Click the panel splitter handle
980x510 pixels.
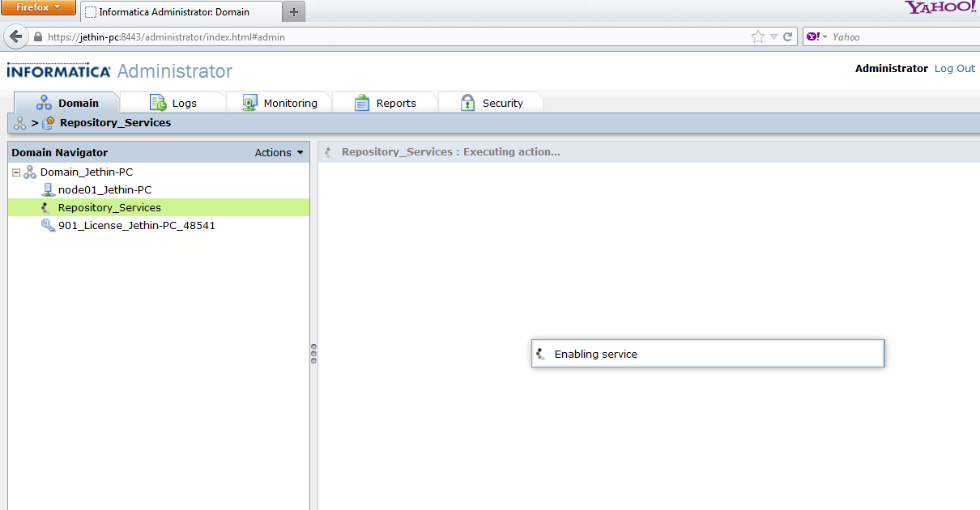(x=313, y=354)
